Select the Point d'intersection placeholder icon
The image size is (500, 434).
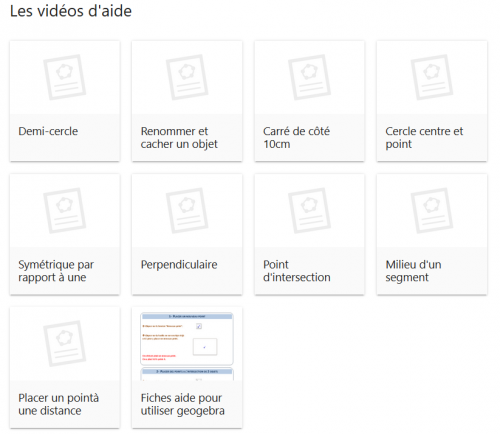pyautogui.click(x=309, y=210)
